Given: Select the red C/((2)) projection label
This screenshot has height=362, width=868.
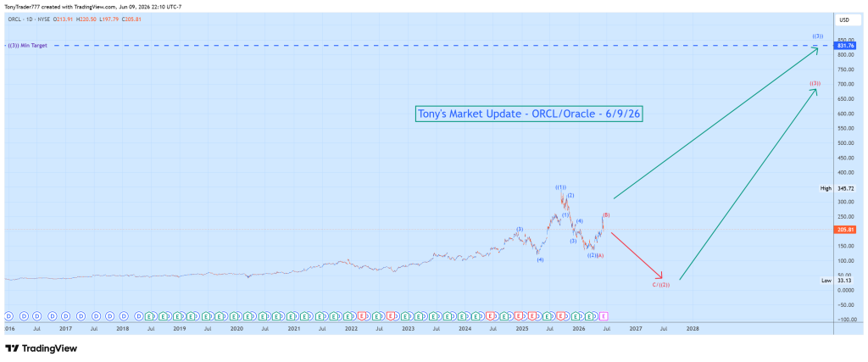Looking at the screenshot, I should (x=661, y=285).
